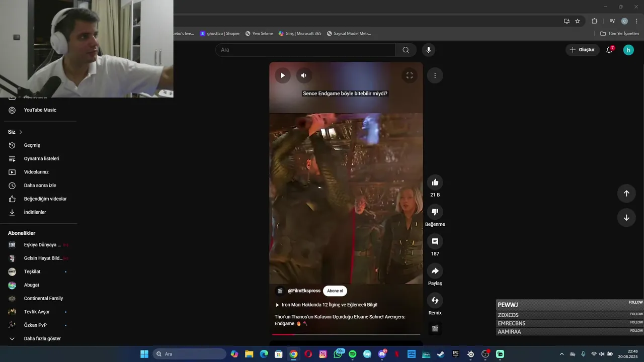Open the 187 comments panel
Image resolution: width=644 pixels, height=362 pixels.
tap(435, 241)
